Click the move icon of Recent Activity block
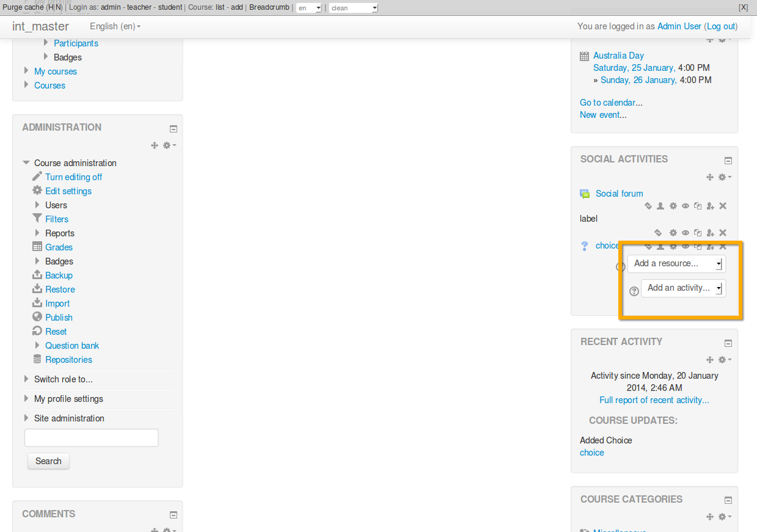This screenshot has width=757, height=532. (710, 360)
